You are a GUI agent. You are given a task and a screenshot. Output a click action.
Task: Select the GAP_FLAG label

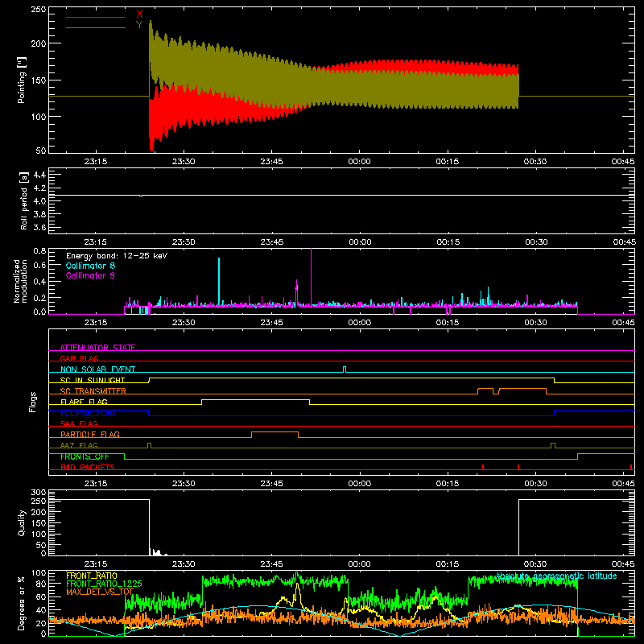pyautogui.click(x=79, y=358)
